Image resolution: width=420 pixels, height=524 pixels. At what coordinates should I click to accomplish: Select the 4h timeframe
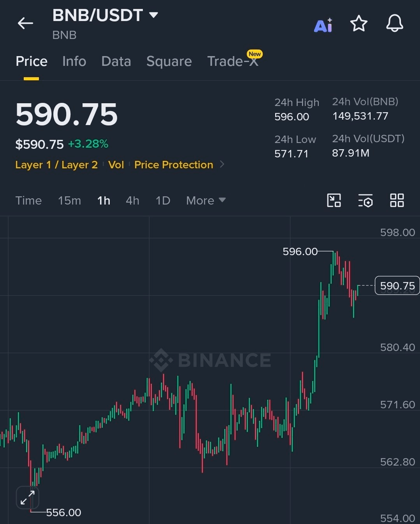132,200
